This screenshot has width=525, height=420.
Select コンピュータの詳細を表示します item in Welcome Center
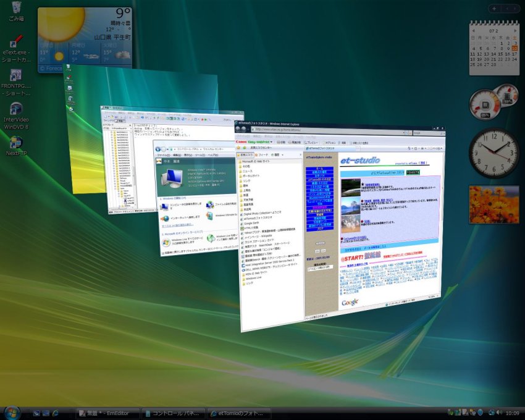(x=181, y=206)
